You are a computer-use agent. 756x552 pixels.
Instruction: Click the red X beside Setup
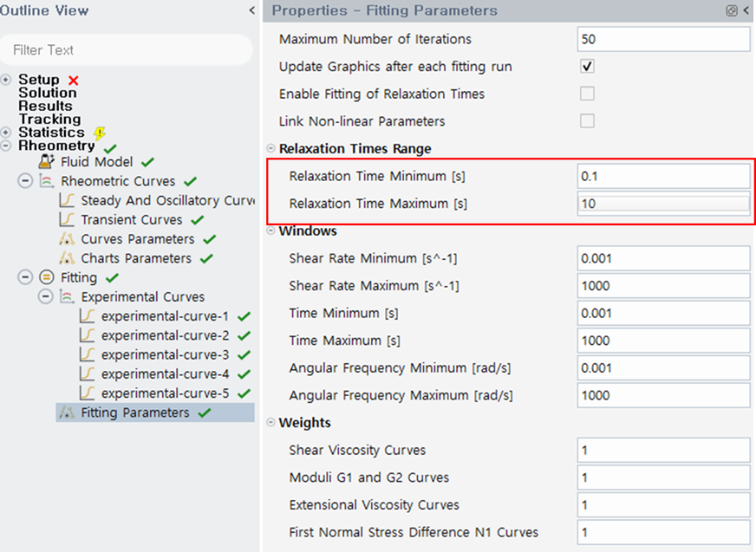[73, 80]
